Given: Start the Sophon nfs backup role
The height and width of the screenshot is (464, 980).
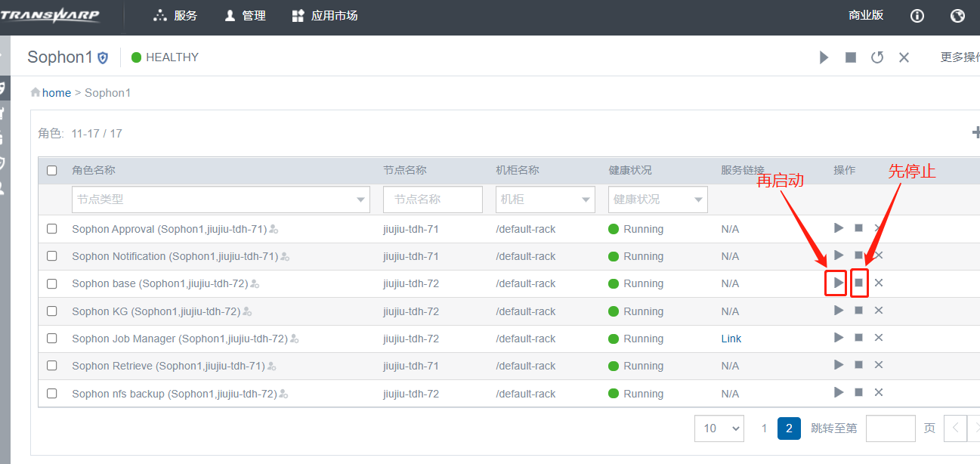Looking at the screenshot, I should [x=838, y=392].
